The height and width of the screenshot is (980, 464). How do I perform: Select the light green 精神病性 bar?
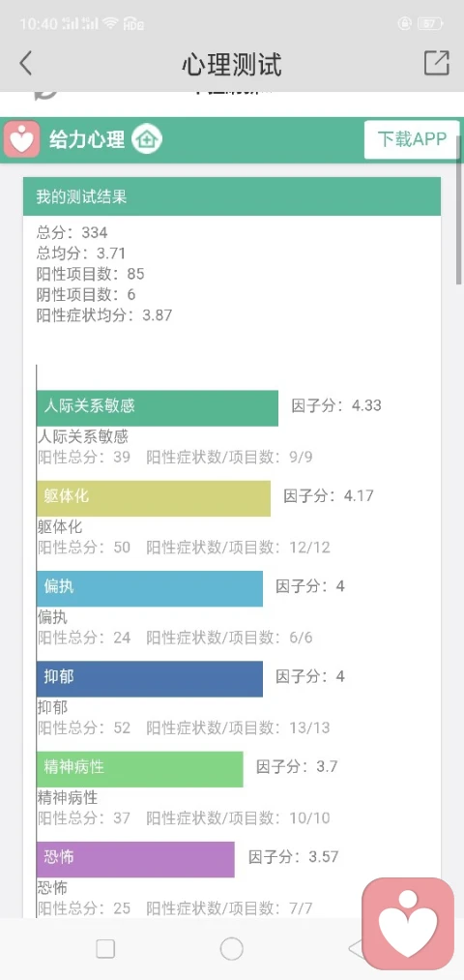140,769
